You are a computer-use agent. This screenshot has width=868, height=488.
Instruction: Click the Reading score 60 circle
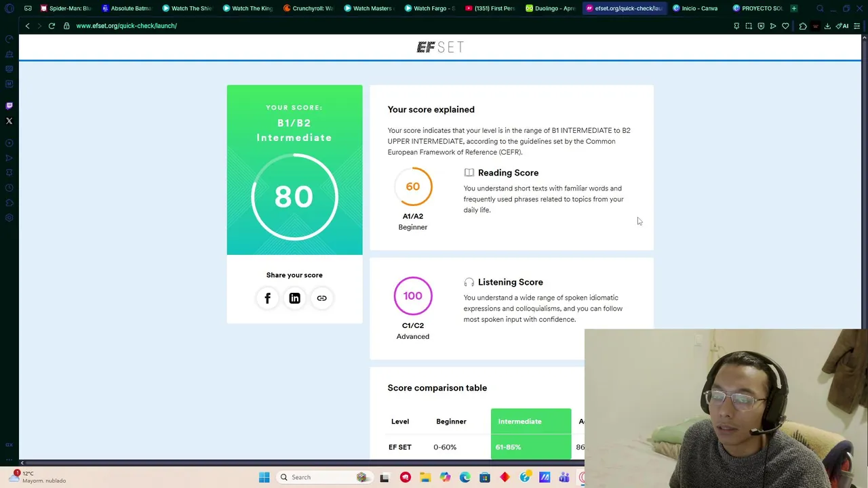[x=413, y=186]
